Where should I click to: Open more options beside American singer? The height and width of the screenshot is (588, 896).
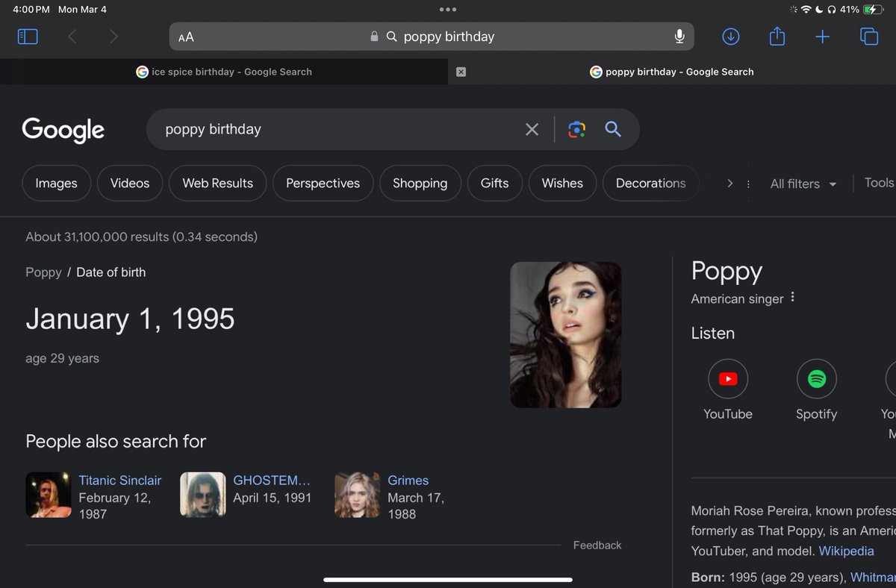792,297
